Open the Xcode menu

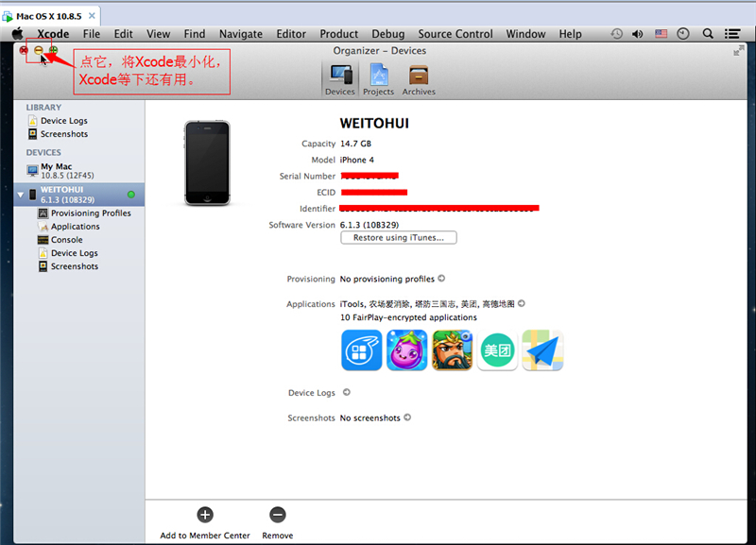[53, 34]
